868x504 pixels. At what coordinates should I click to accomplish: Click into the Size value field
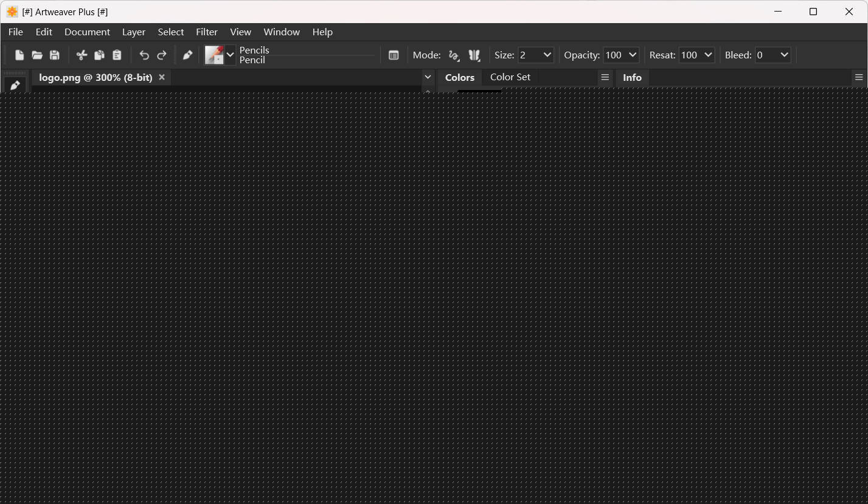click(529, 55)
